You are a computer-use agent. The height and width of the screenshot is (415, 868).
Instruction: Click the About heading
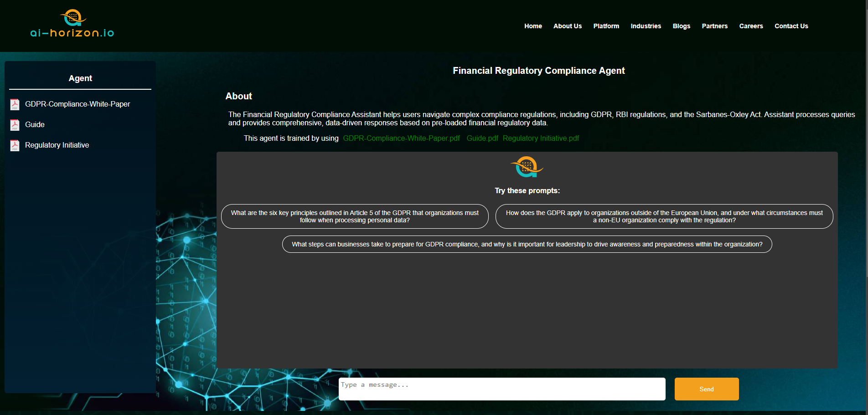tap(238, 96)
